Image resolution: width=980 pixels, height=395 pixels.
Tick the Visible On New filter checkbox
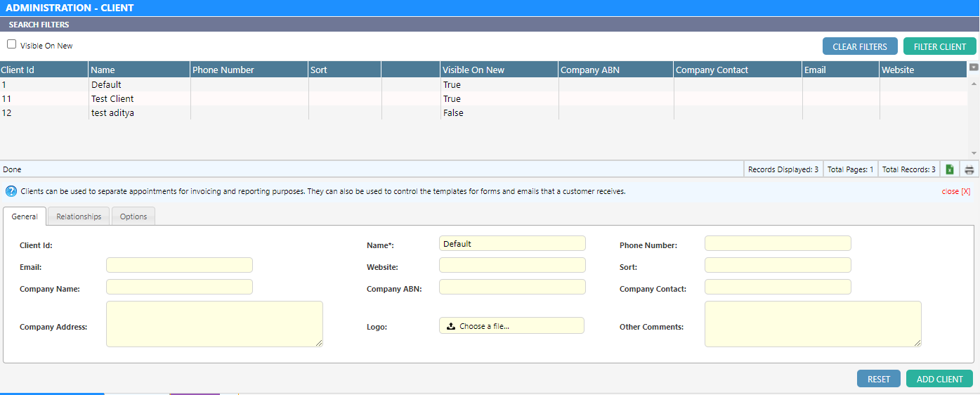[x=12, y=44]
